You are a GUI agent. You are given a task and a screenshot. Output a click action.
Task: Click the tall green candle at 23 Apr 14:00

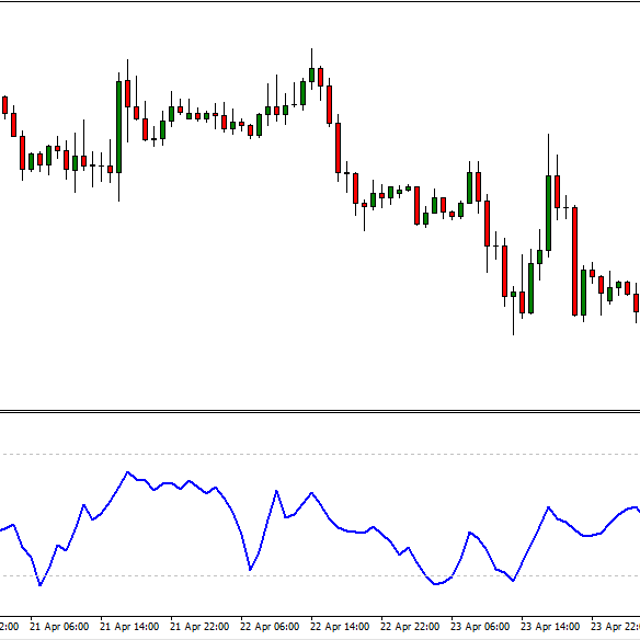tap(549, 212)
